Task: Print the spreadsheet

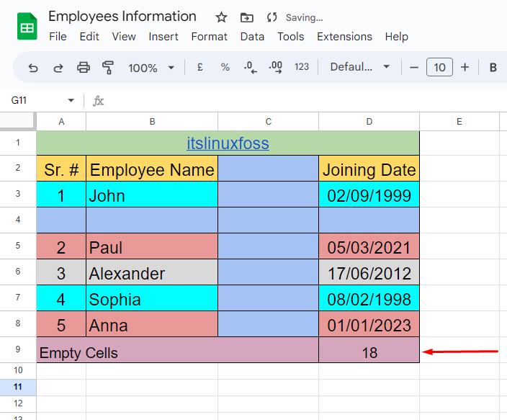Action: pos(84,67)
